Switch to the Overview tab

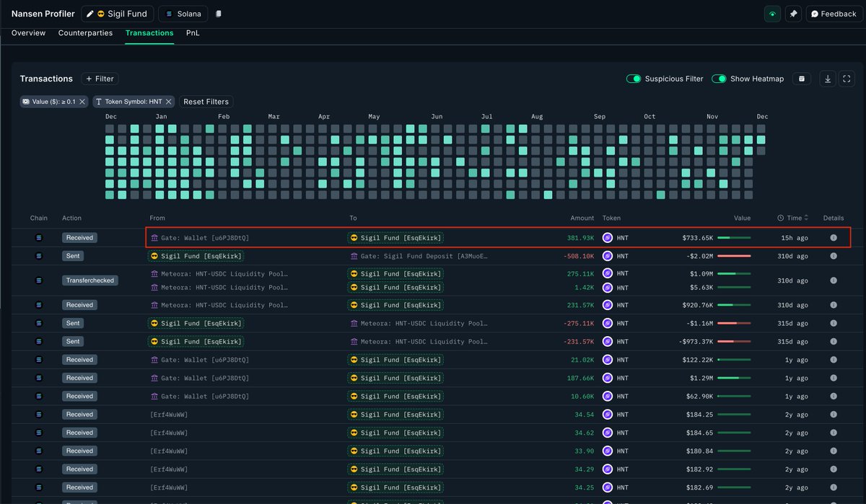[x=28, y=33]
